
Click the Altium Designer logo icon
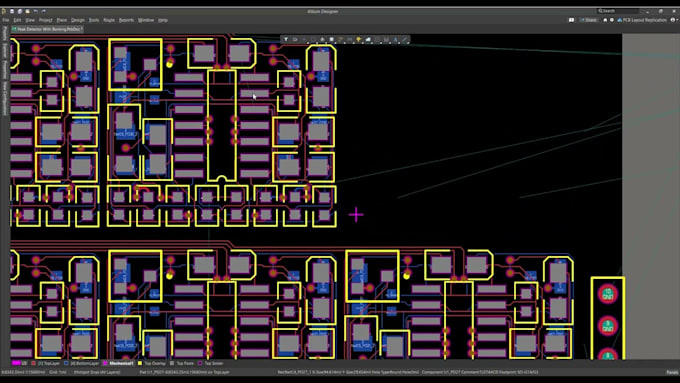3,11
